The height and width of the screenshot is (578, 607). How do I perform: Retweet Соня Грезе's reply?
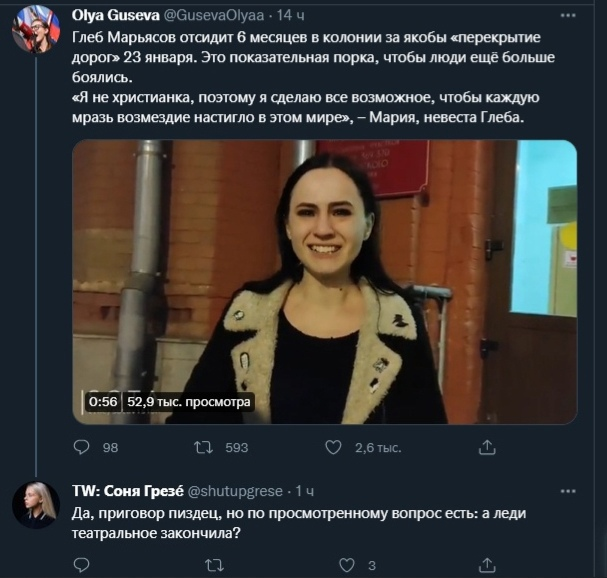[213, 565]
